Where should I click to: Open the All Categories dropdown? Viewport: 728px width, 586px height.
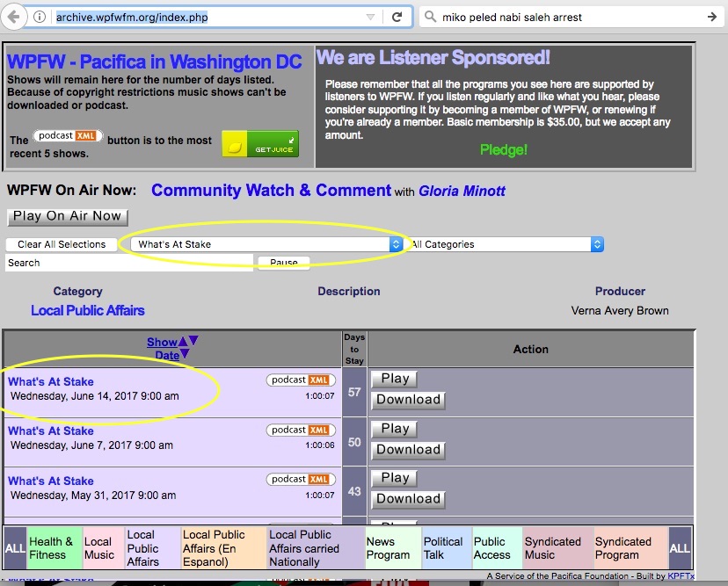pos(506,244)
